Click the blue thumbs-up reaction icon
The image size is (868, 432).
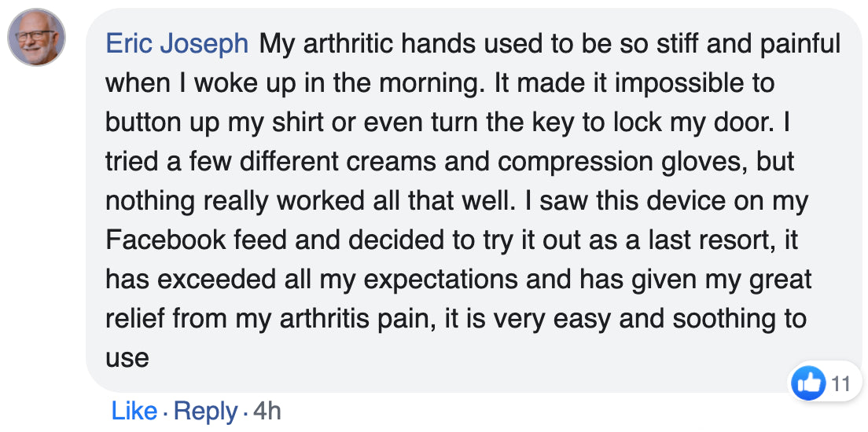point(808,383)
